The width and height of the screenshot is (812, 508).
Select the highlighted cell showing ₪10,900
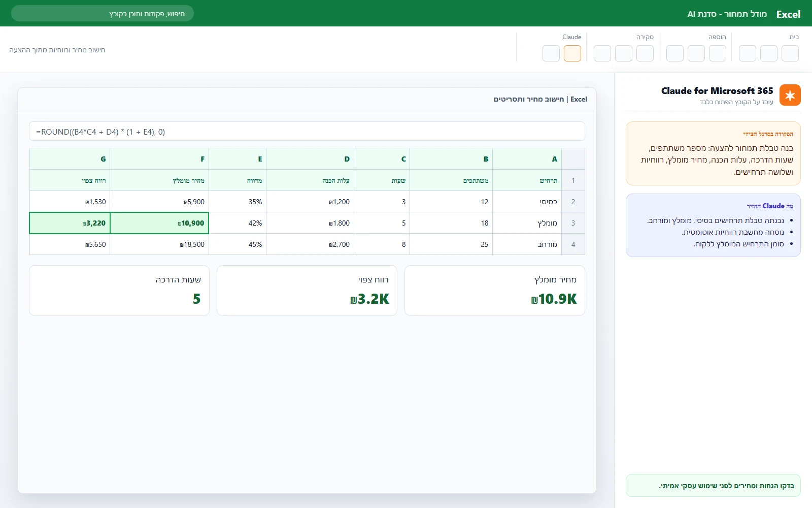(159, 223)
